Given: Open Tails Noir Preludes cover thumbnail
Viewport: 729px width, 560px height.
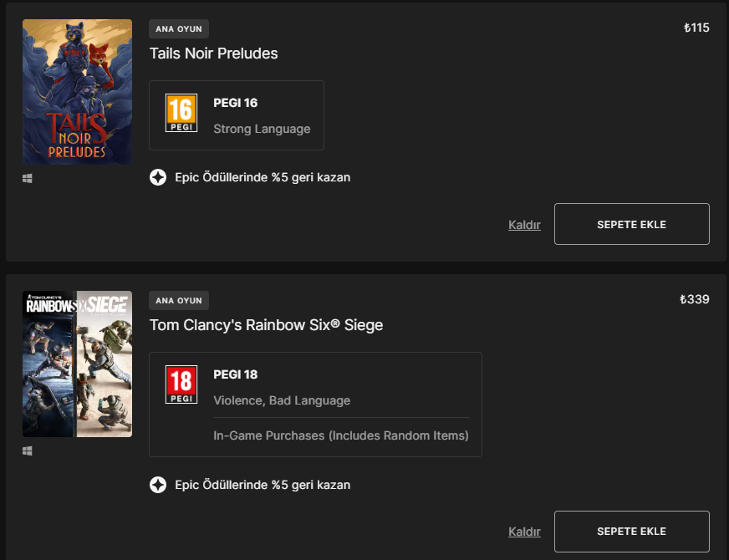Looking at the screenshot, I should 77,92.
